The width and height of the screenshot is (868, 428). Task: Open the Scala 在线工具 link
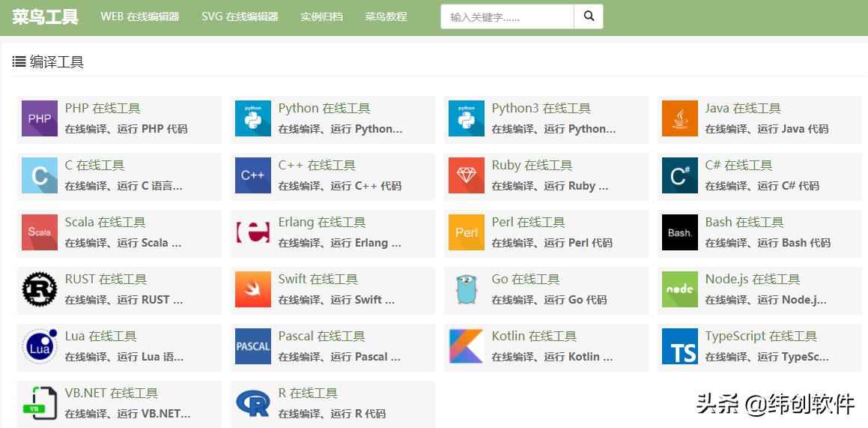pyautogui.click(x=105, y=223)
